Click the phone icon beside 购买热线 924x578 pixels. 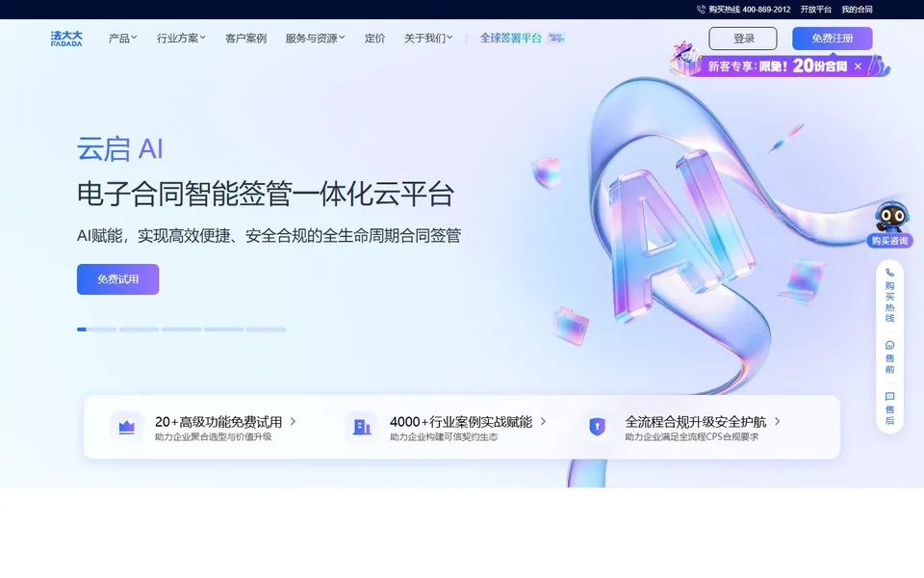(701, 10)
